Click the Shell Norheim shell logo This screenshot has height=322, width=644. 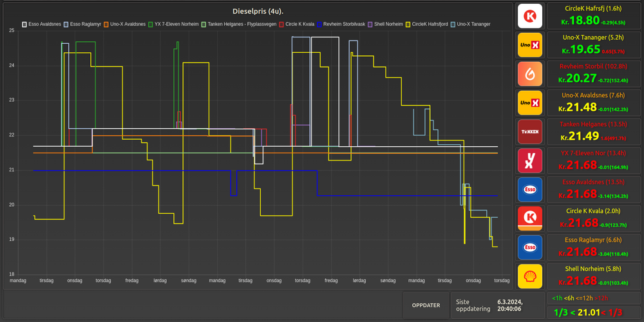pyautogui.click(x=530, y=276)
